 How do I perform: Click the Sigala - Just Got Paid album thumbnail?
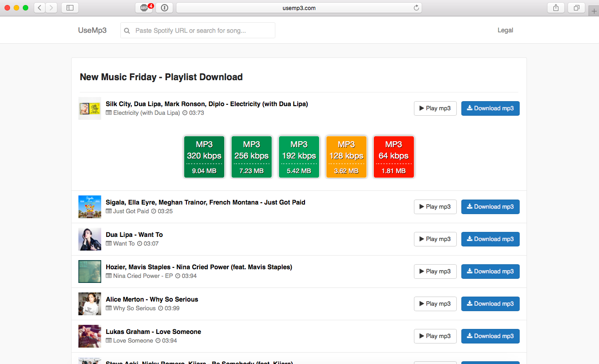tap(89, 207)
